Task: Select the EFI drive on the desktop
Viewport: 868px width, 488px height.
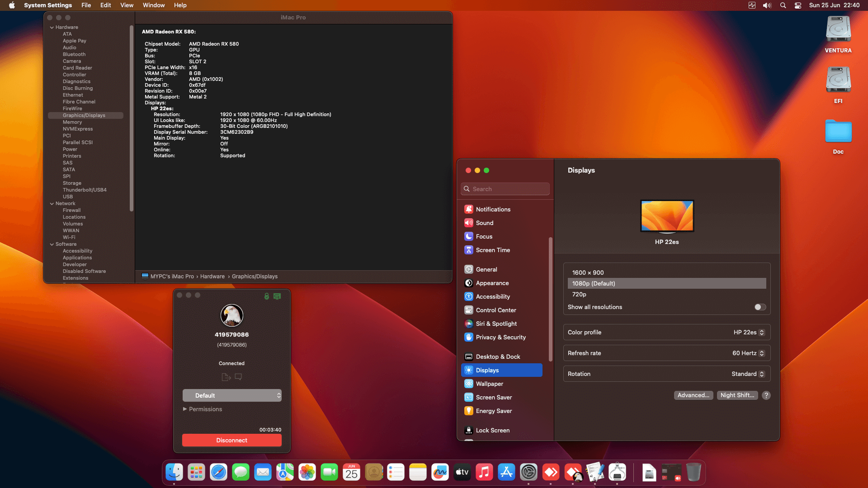Action: coord(838,85)
